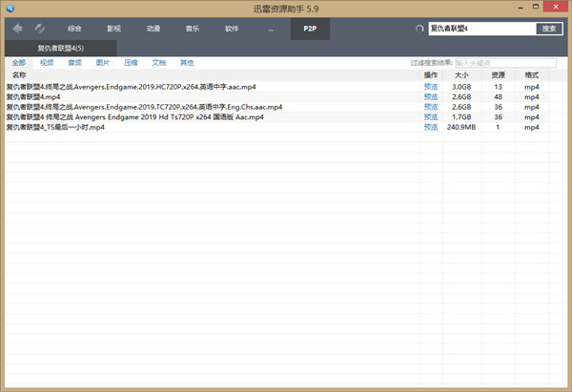Maximize the 迅雷资源助手 window
Image resolution: width=572 pixels, height=392 pixels.
click(536, 7)
